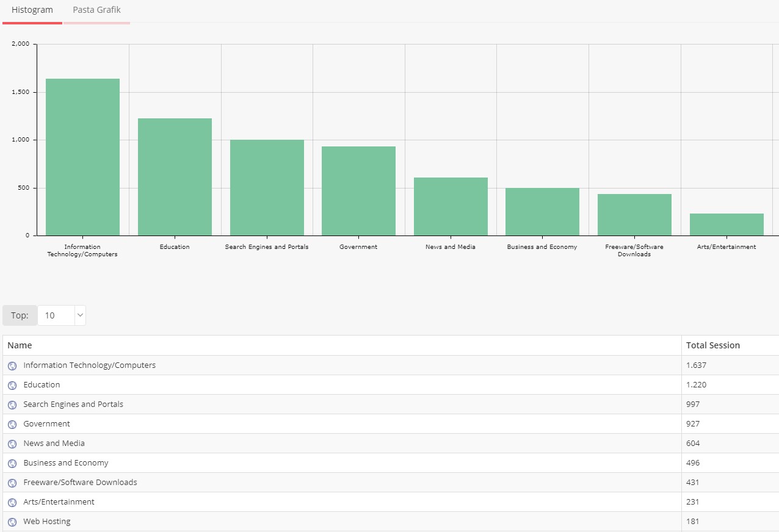
Task: Click the Business and Economy histogram bar
Action: click(542, 212)
